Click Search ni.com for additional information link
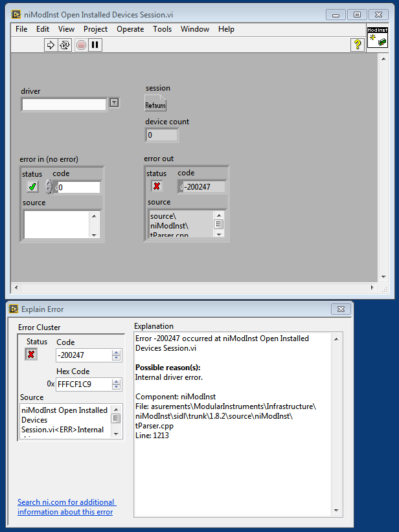Image resolution: width=399 pixels, height=532 pixels. pos(67,507)
